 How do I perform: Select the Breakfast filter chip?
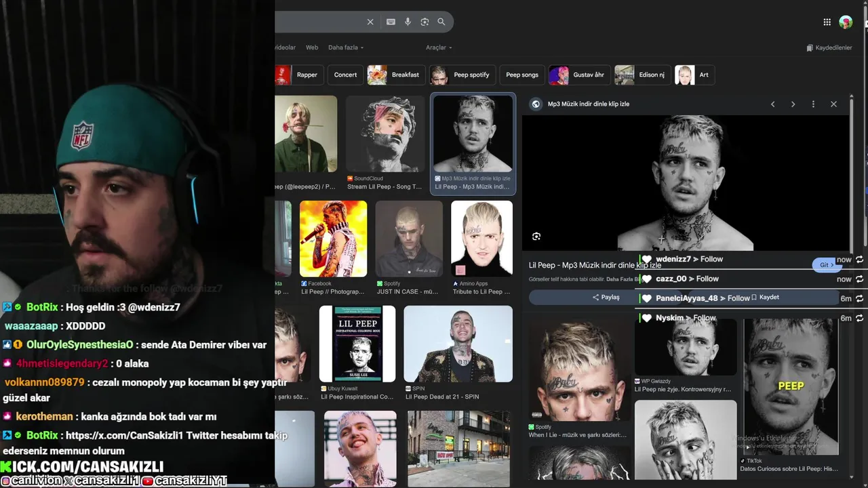[397, 75]
